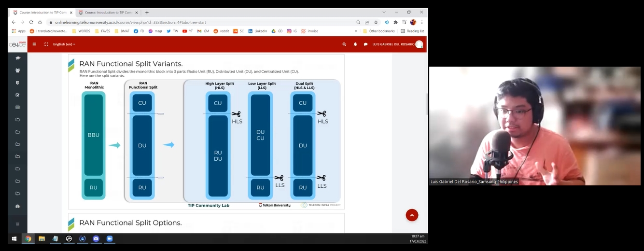Open media control icon in Chrome toolbar

[404, 22]
